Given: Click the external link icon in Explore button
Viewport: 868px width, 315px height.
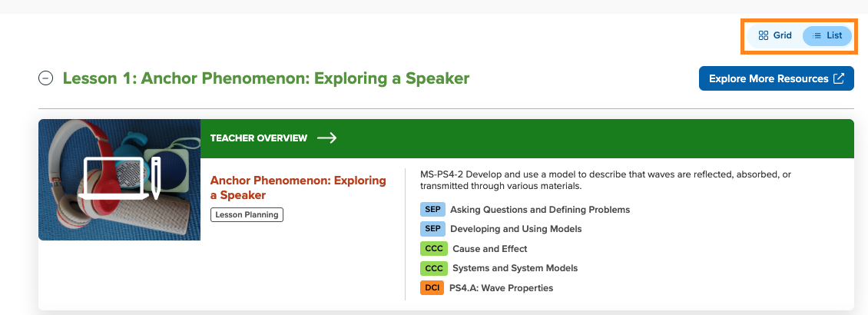Looking at the screenshot, I should (839, 78).
